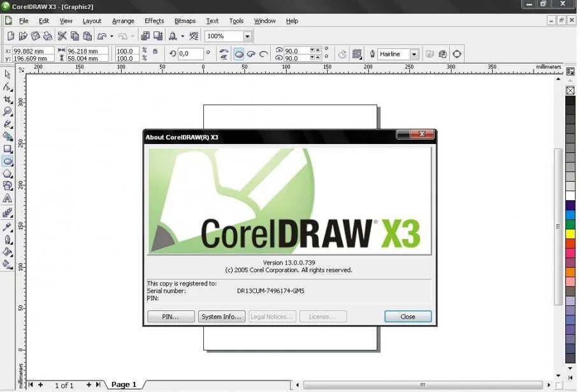Expand the Undo history dropdown arrow
This screenshot has width=580, height=392.
pos(112,36)
